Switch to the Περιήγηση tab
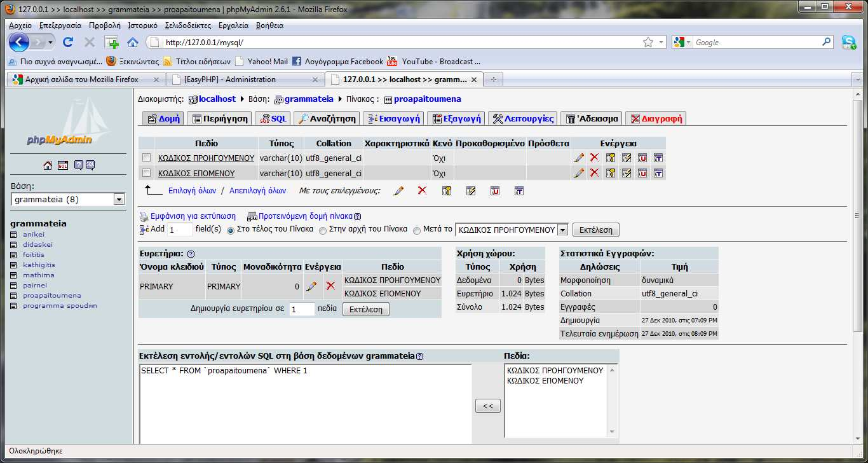 [x=219, y=119]
